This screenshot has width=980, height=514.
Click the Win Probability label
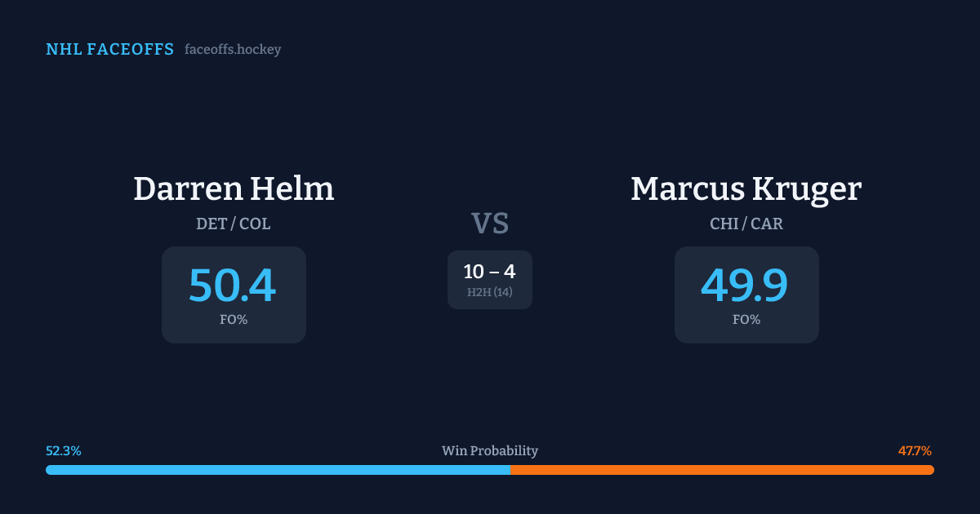490,451
